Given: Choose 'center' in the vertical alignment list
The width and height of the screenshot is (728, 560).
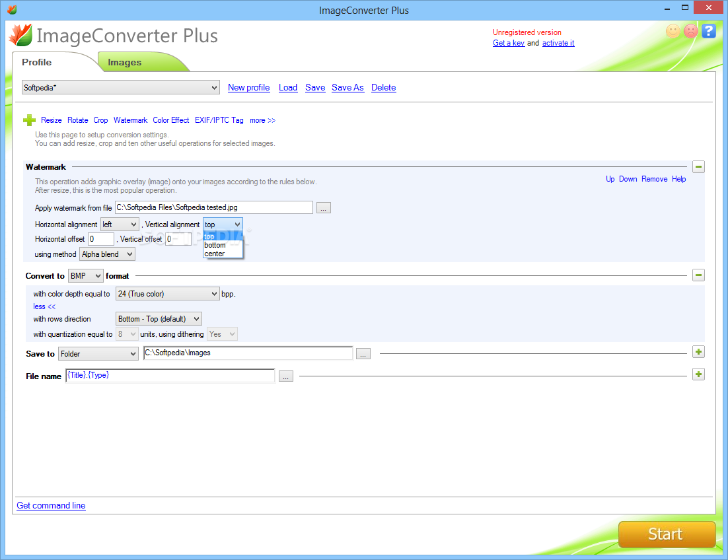Looking at the screenshot, I should (223, 254).
